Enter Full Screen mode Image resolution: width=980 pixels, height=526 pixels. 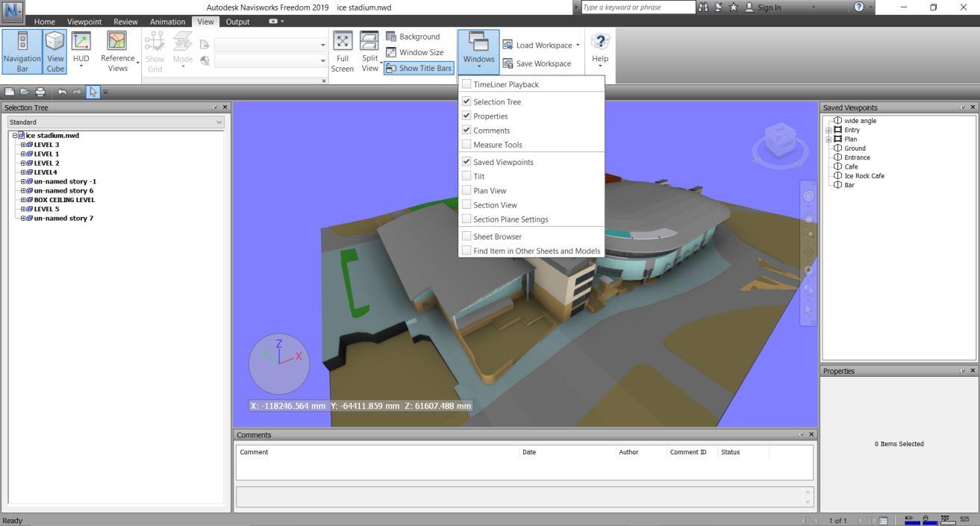coord(342,51)
